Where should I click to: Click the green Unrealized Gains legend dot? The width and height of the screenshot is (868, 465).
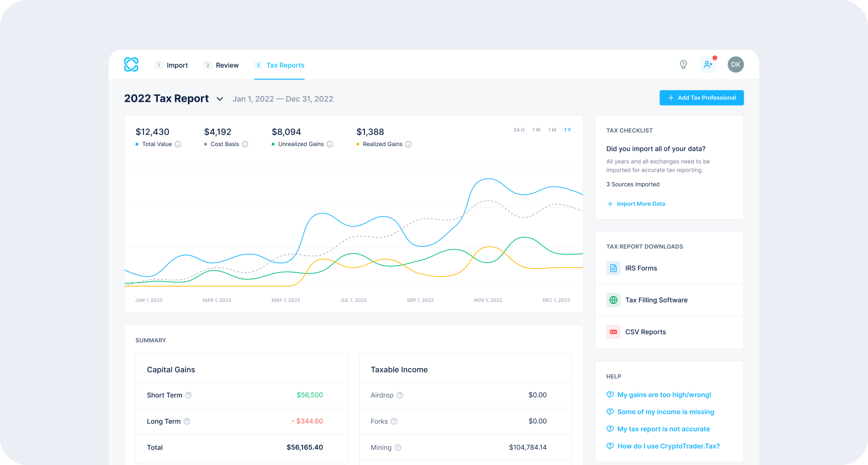[273, 144]
